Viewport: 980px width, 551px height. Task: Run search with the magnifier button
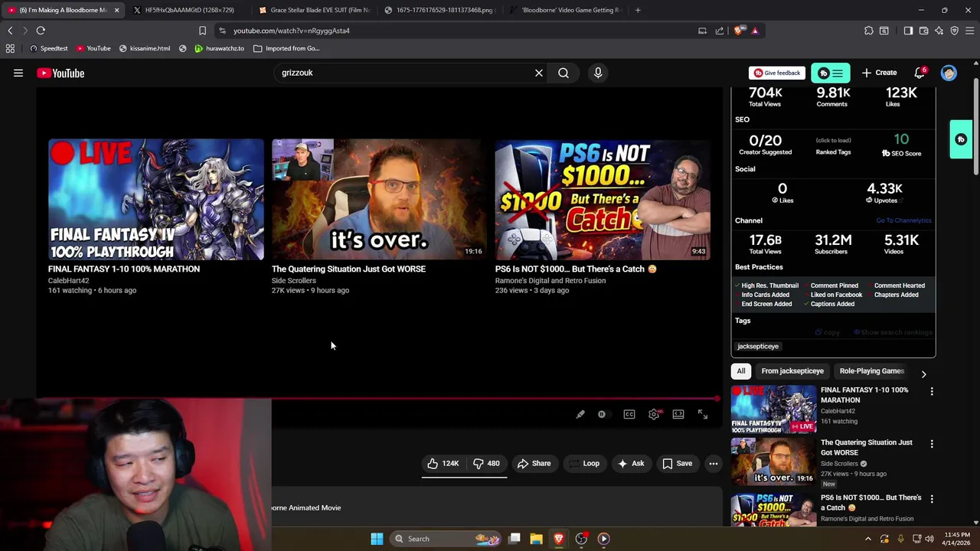pos(563,73)
